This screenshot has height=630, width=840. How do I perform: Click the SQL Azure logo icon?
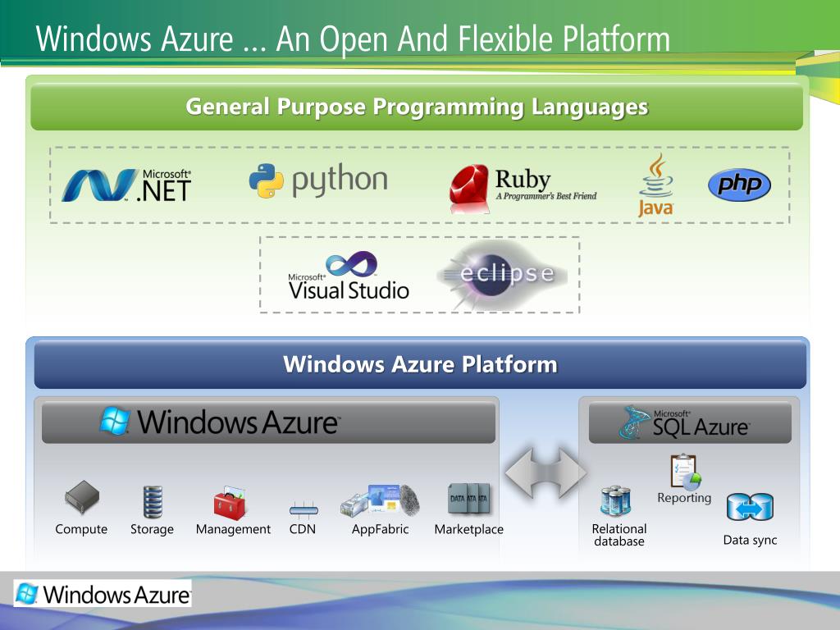[x=636, y=422]
